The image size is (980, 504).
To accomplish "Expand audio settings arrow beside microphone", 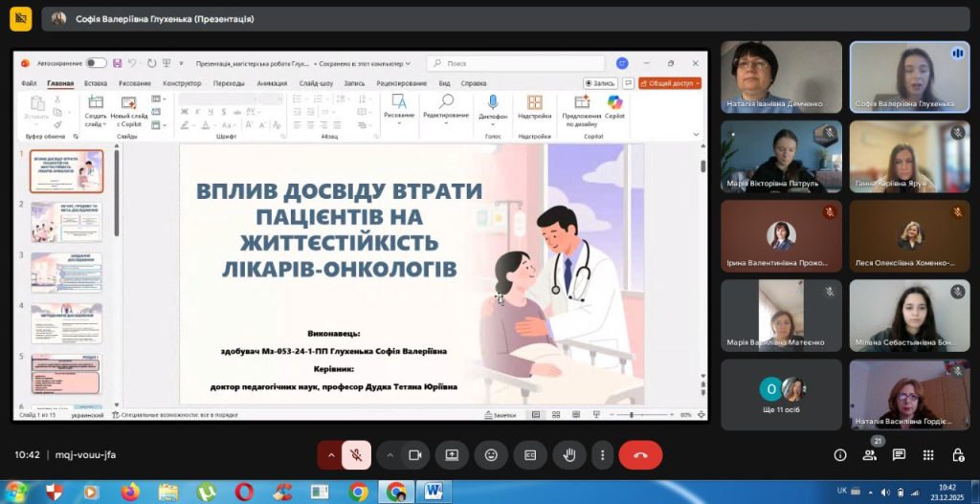I will [331, 455].
